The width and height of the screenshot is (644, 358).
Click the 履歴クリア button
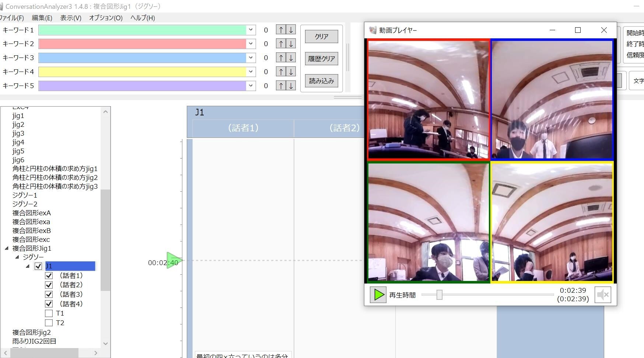(x=322, y=59)
